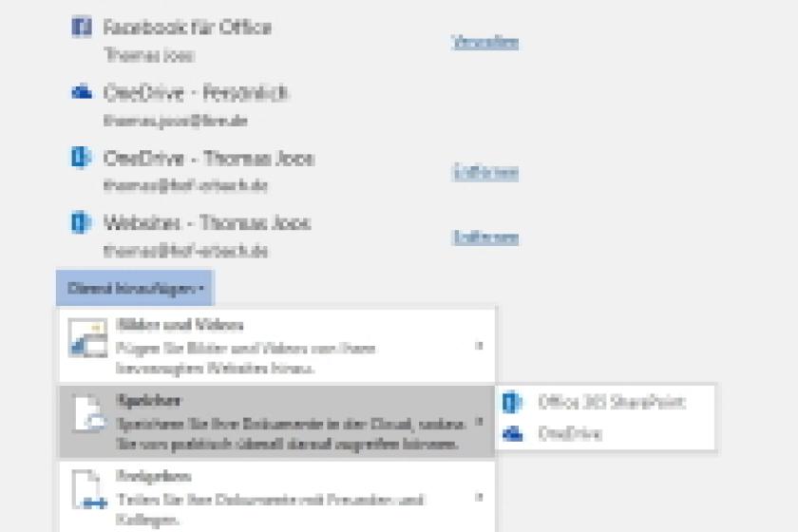The image size is (798, 532).
Task: Expand the Bilder und Videos submenu arrow
Action: click(479, 346)
